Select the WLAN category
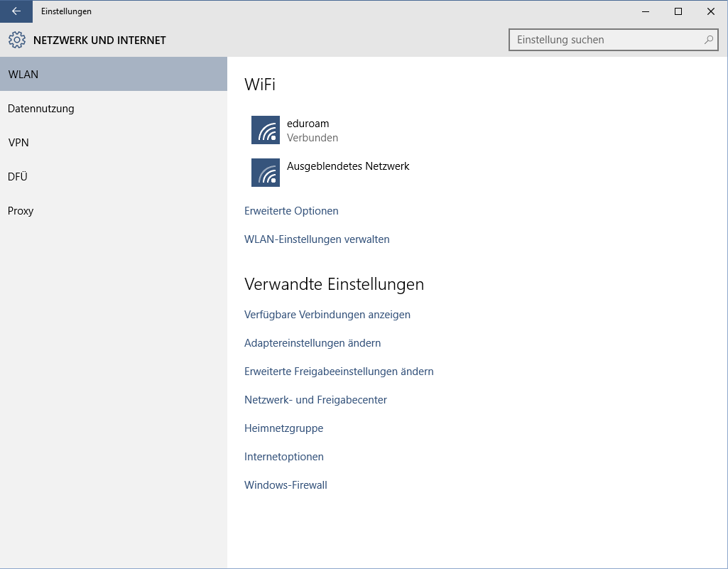 click(x=114, y=75)
